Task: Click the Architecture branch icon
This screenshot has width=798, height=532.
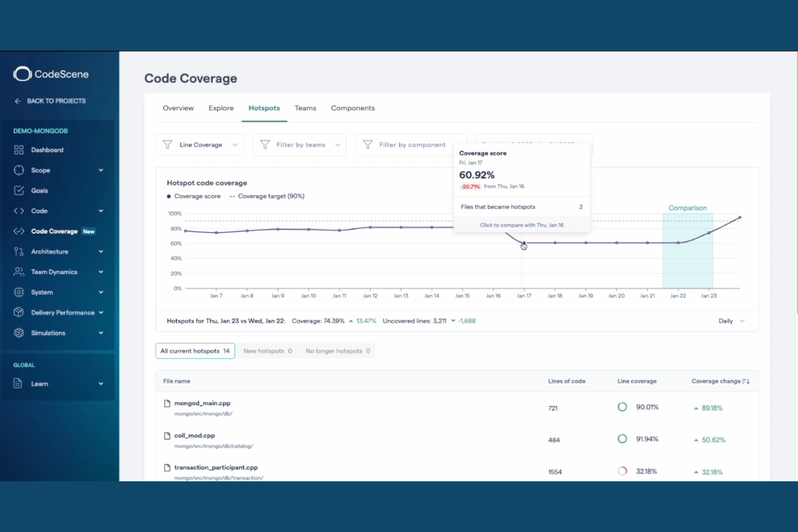Action: pos(19,251)
